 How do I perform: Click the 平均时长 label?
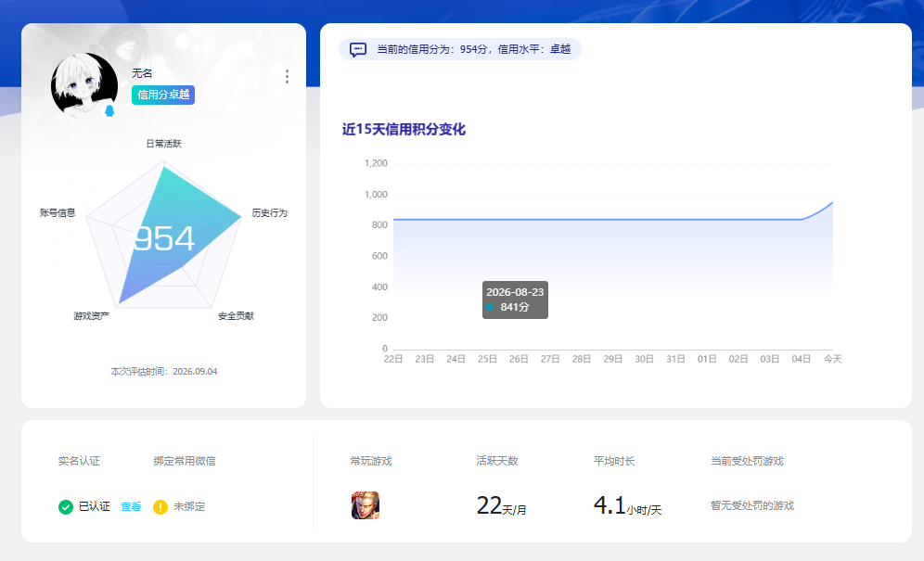pyautogui.click(x=614, y=461)
